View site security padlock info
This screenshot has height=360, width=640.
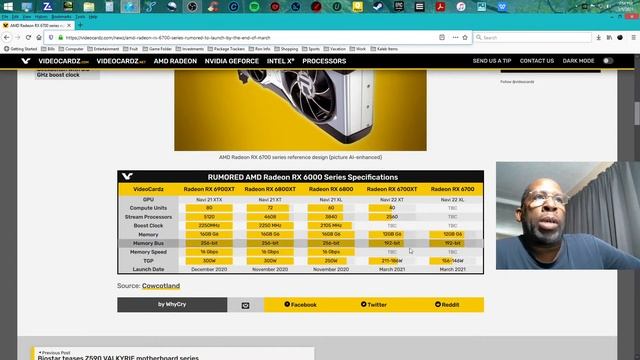pos(60,38)
